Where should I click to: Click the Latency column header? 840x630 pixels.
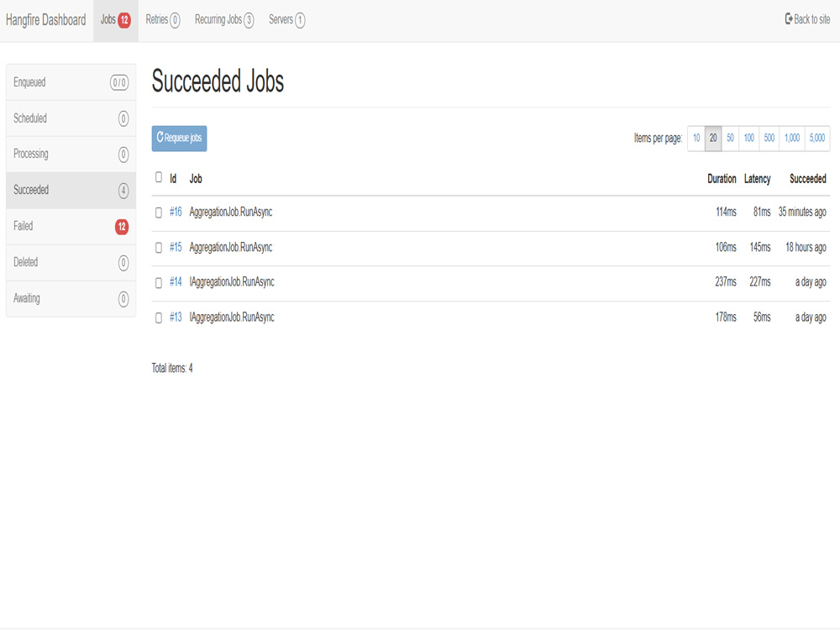click(757, 179)
